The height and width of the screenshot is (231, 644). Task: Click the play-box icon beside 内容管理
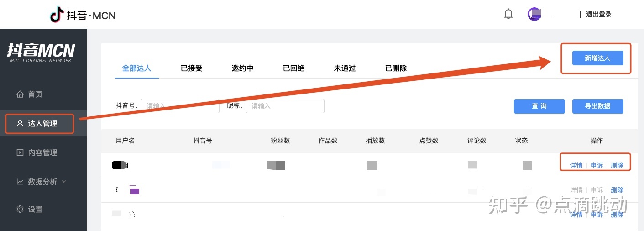tap(20, 152)
